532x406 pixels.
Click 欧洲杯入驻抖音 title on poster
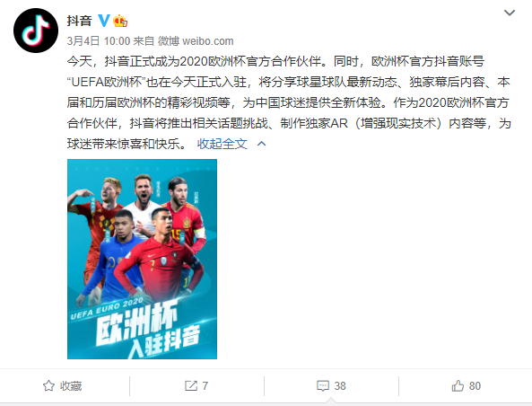[146, 329]
